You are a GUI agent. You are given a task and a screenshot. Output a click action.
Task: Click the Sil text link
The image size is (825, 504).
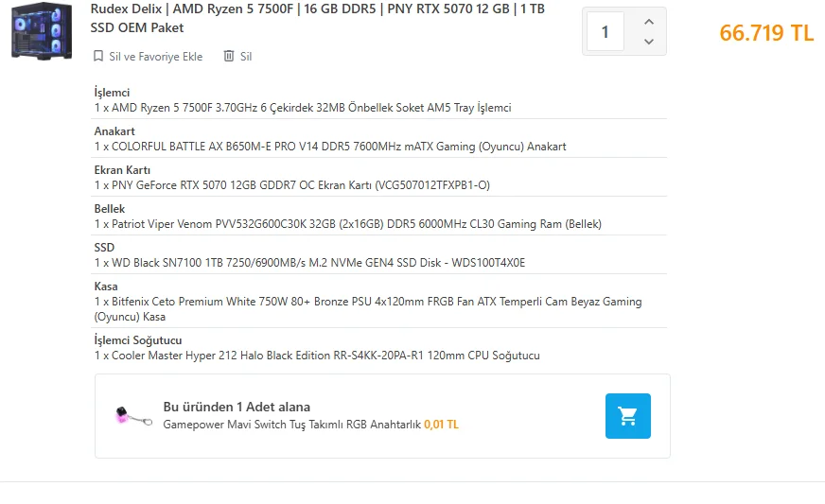pos(246,57)
